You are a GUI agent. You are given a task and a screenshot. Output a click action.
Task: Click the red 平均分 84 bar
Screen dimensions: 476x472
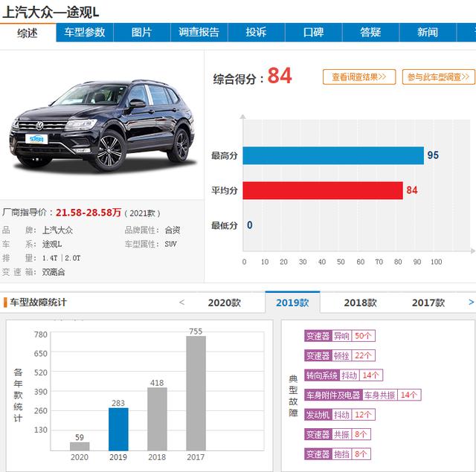[323, 190]
